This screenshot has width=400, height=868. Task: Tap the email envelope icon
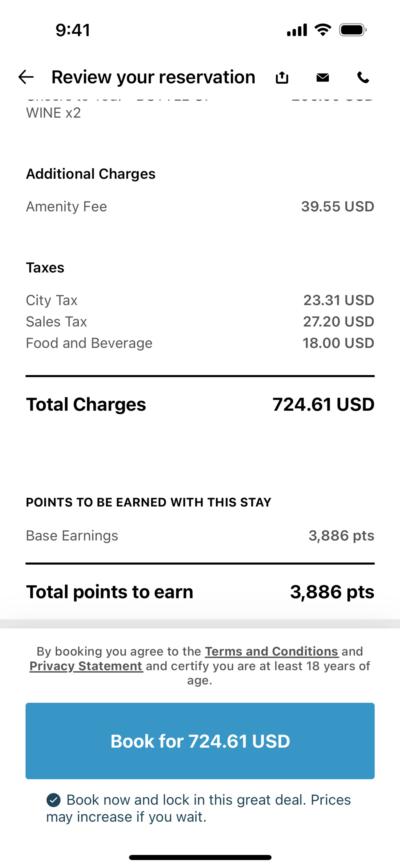(x=322, y=78)
